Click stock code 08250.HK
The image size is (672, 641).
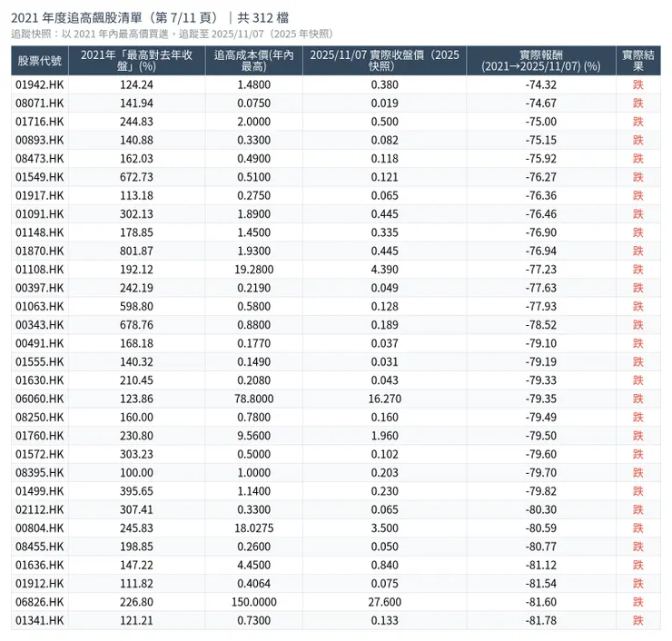pyautogui.click(x=39, y=417)
